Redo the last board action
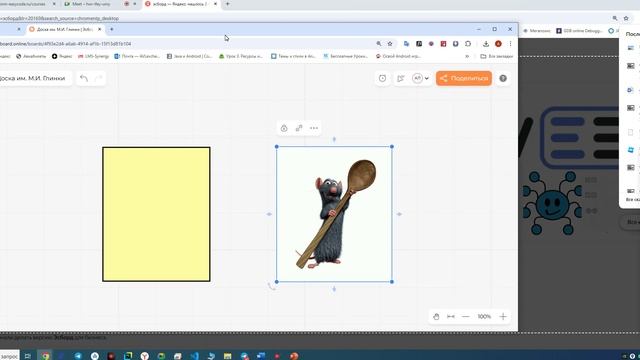 click(98, 78)
